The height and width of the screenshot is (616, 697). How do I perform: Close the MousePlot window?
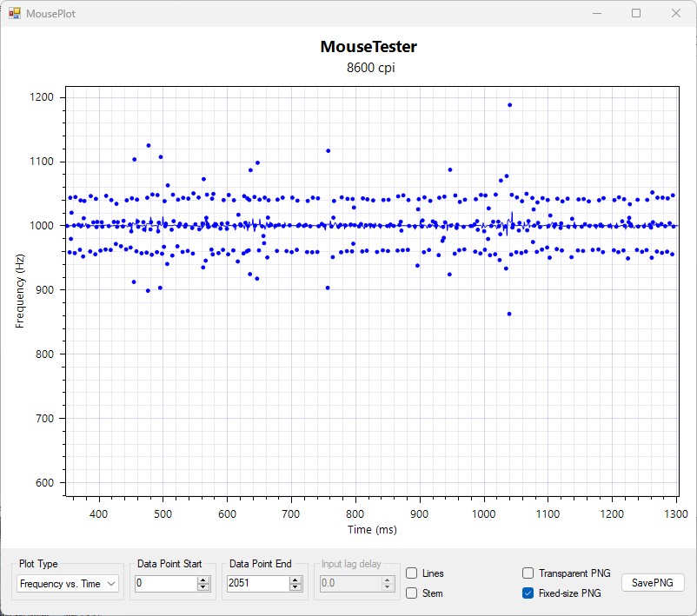(676, 13)
